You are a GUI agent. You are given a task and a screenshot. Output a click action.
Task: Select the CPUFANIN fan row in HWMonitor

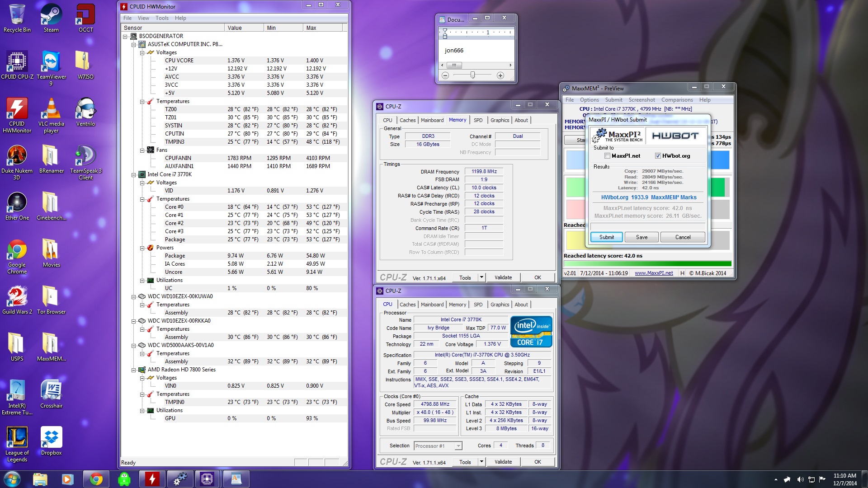click(235, 158)
